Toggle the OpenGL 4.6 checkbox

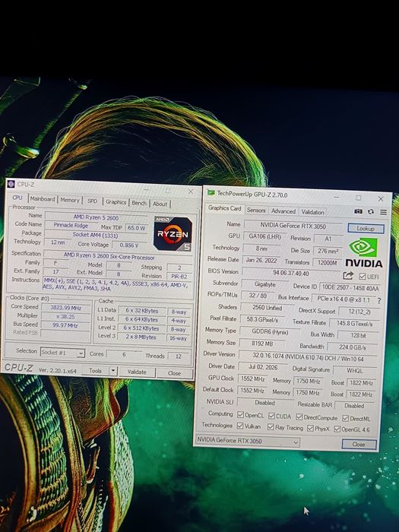pos(337,429)
